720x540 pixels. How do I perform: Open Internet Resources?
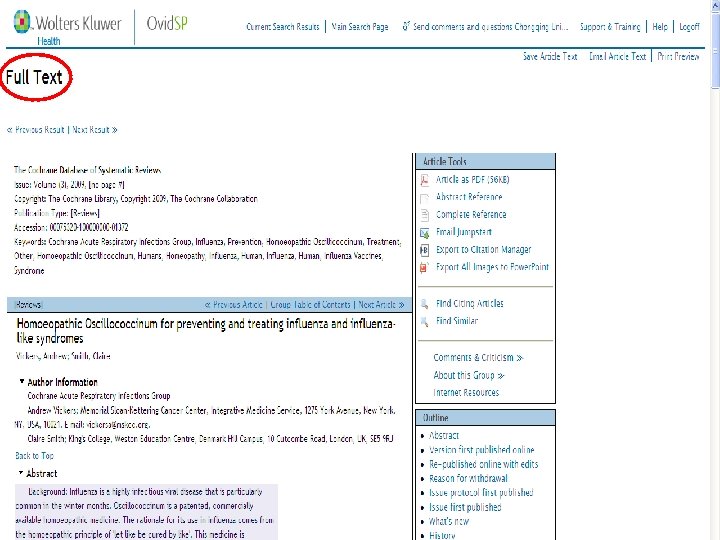[466, 393]
